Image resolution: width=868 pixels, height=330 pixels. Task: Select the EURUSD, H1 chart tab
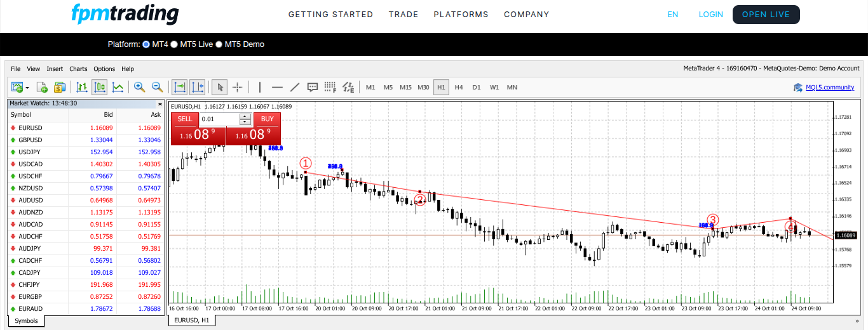192,320
